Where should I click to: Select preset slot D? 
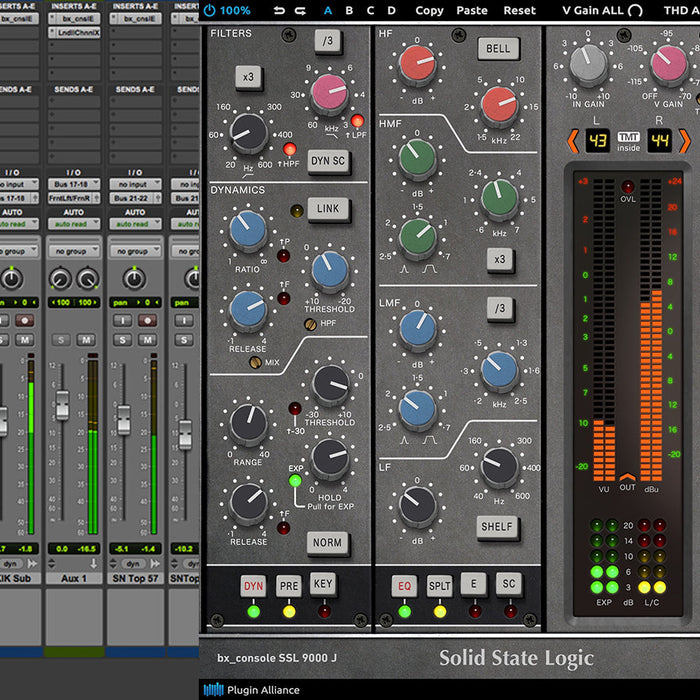click(x=391, y=10)
